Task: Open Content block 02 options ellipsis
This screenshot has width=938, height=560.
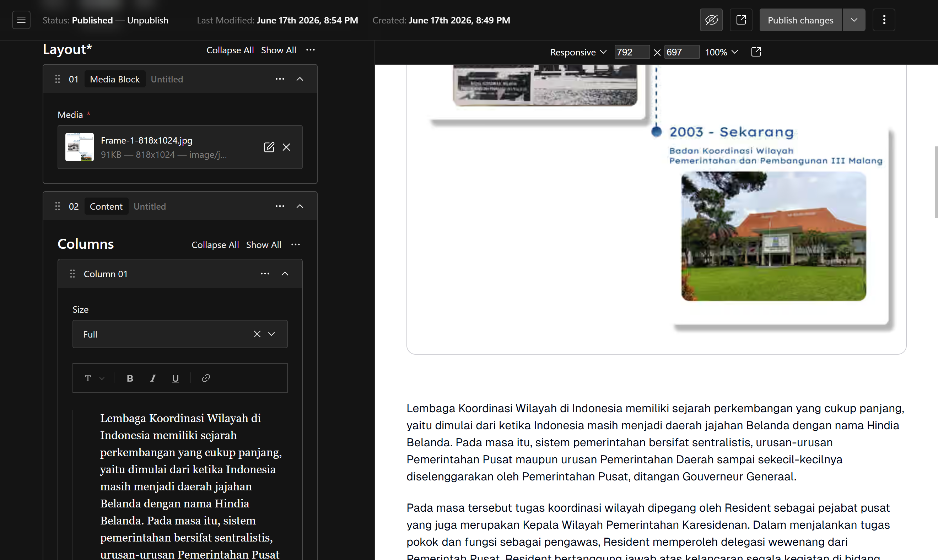Action: click(x=280, y=206)
